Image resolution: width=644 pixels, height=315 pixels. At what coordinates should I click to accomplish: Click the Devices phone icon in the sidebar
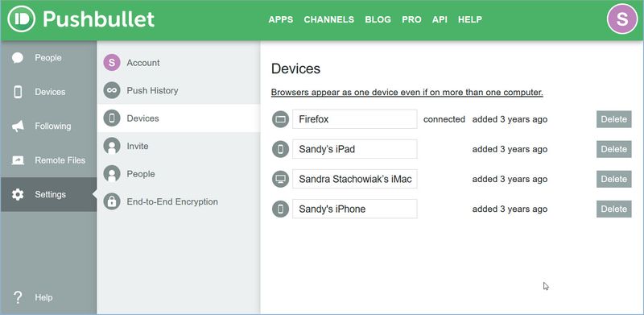(x=18, y=92)
